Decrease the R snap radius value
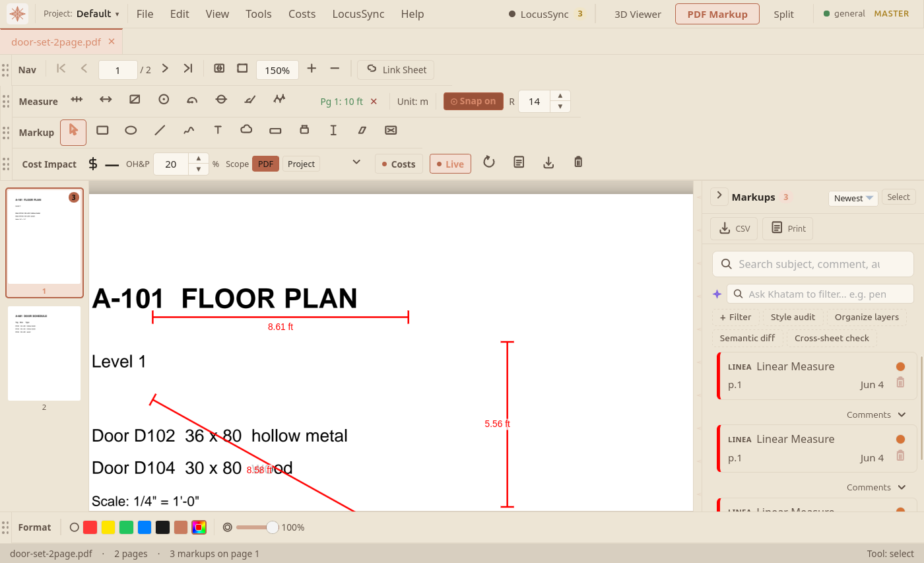The image size is (924, 563). tap(560, 106)
